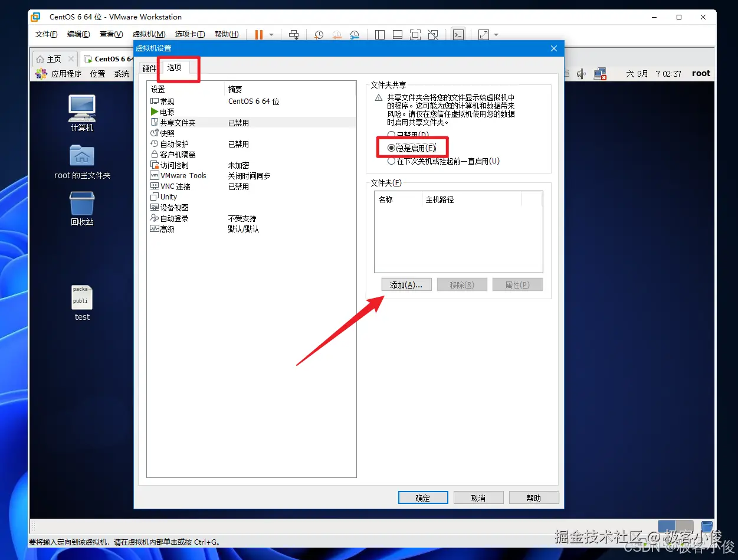Click the 添加(A)... button

coord(406,285)
